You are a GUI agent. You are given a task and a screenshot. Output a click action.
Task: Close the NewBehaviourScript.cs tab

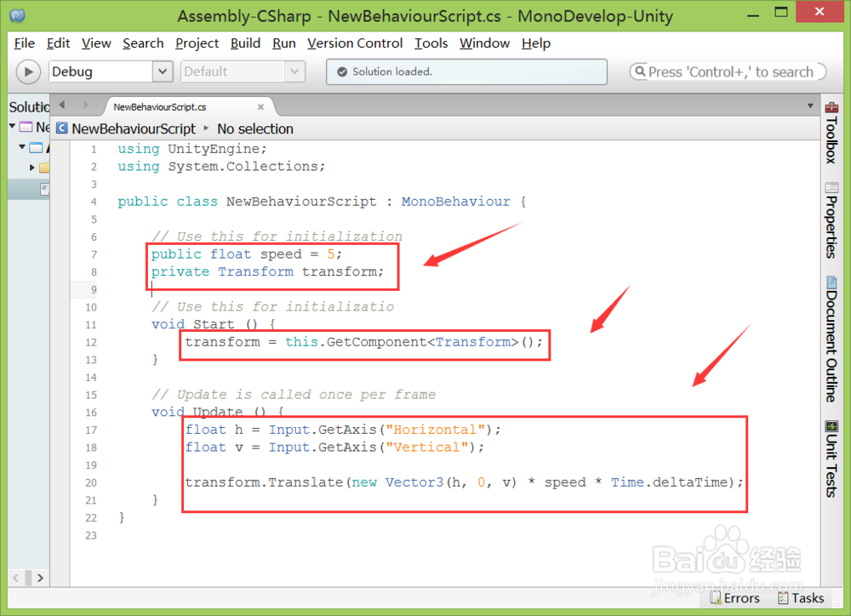(x=260, y=107)
